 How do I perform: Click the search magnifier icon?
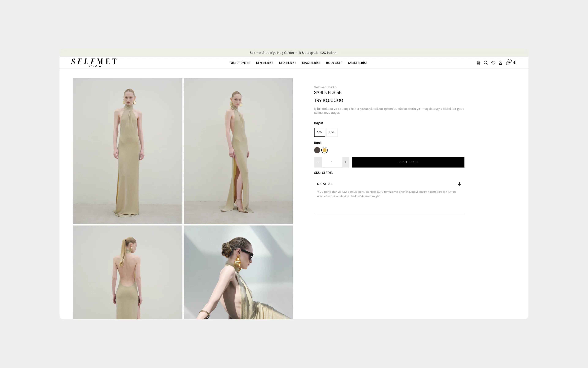pos(486,63)
